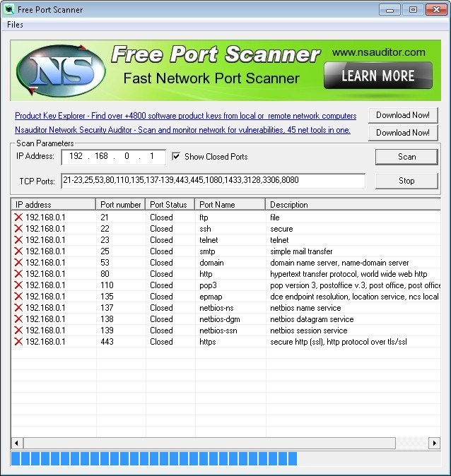
Task: Select the 'ssh' port name cell
Action: click(205, 229)
